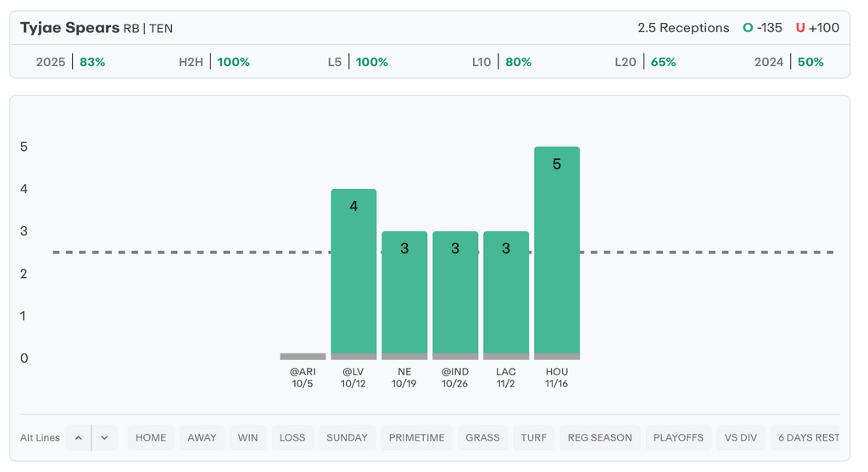The image size is (868, 472).
Task: Enable the VS DIV filter
Action: (742, 437)
